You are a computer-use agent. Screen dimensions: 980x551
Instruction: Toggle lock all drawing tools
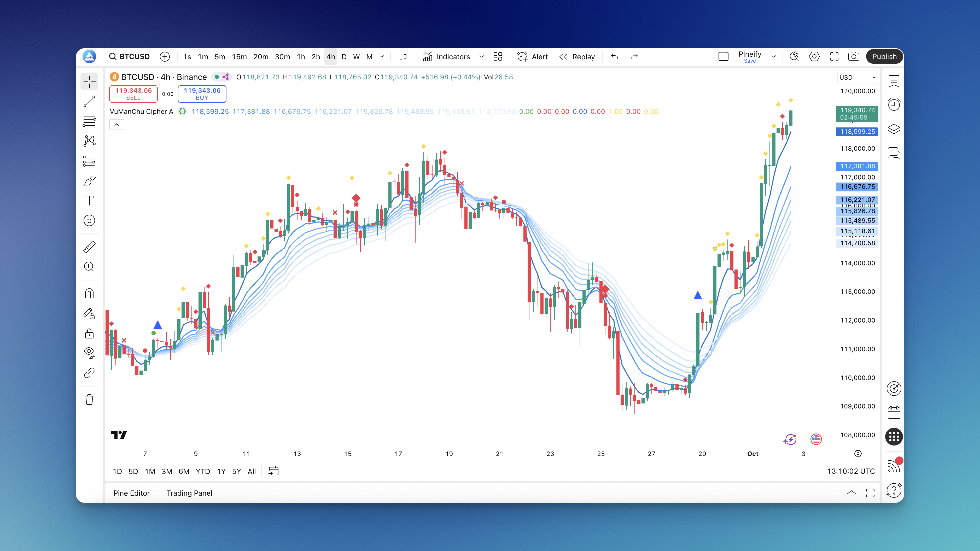(x=89, y=333)
